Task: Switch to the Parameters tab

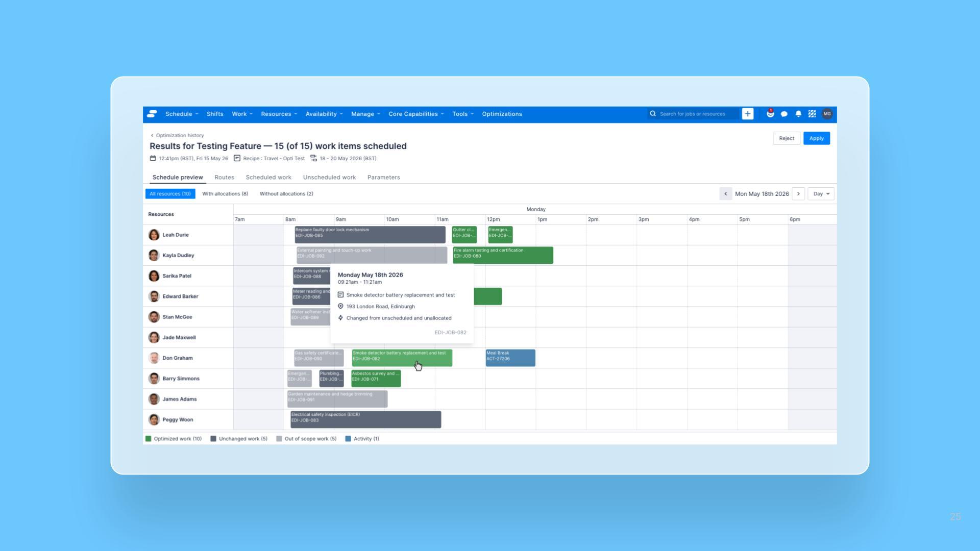Action: pyautogui.click(x=383, y=178)
